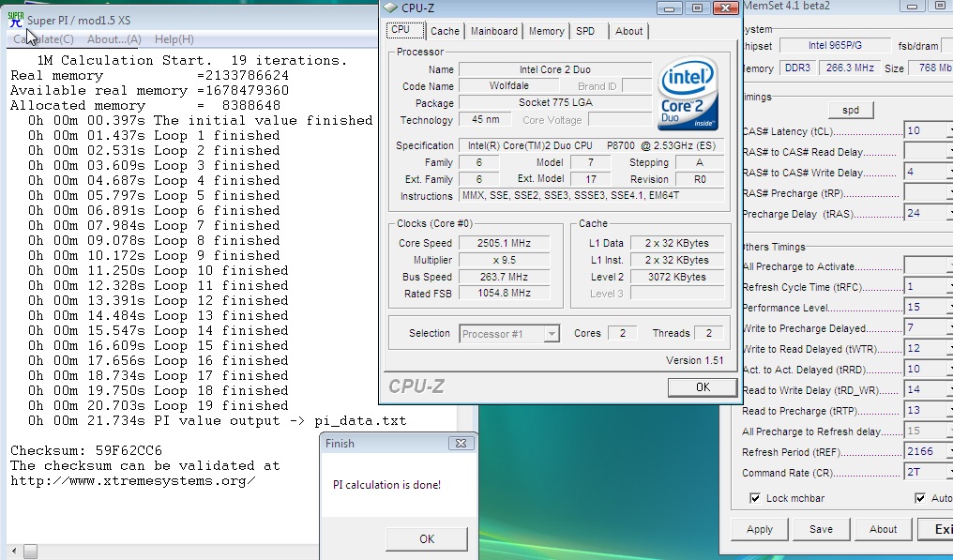Image resolution: width=953 pixels, height=560 pixels.
Task: Click the Checksum: 59F62CC6 line
Action: 86,450
